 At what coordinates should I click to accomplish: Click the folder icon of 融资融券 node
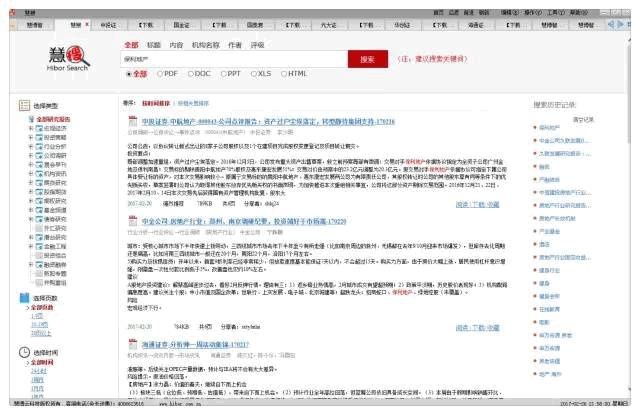point(39,264)
